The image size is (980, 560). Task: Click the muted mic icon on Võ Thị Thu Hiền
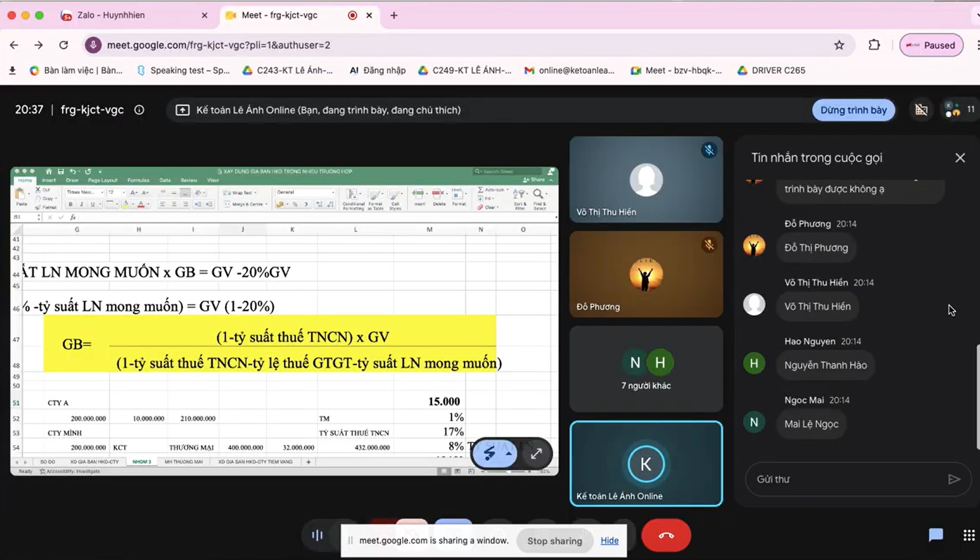[709, 150]
